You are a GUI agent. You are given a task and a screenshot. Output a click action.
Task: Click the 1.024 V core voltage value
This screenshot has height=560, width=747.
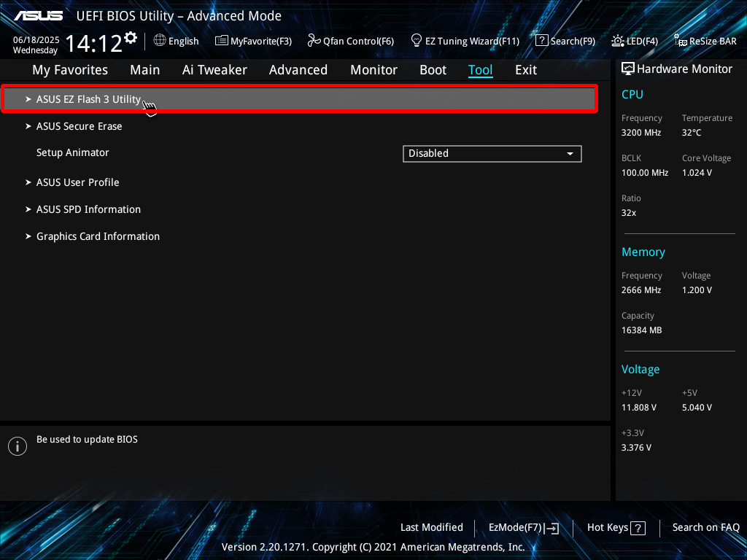[x=697, y=172]
